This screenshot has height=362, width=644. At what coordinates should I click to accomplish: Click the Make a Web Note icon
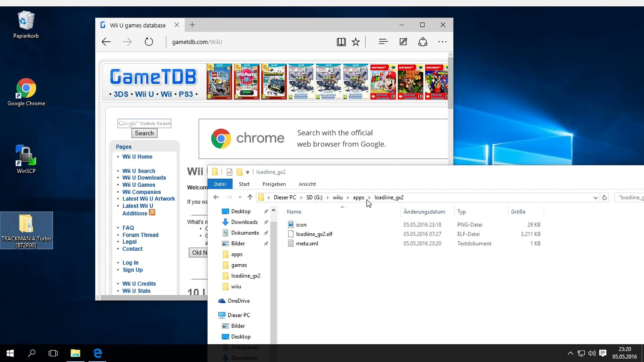point(403,42)
